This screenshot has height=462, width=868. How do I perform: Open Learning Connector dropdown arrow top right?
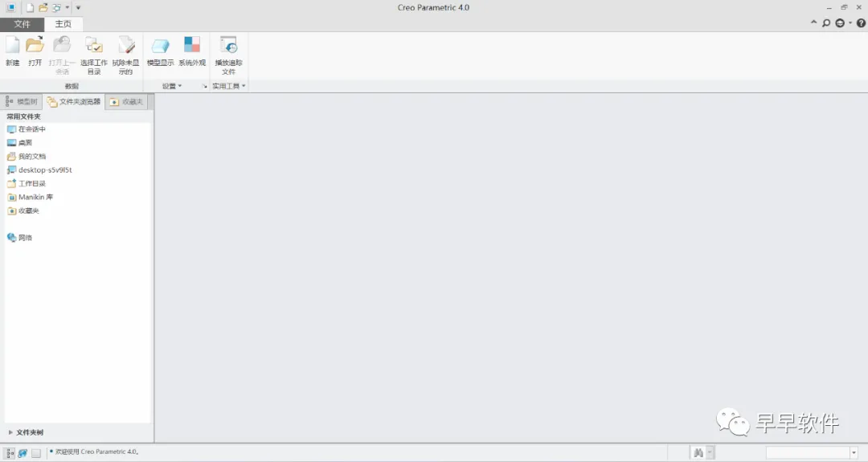pos(850,22)
